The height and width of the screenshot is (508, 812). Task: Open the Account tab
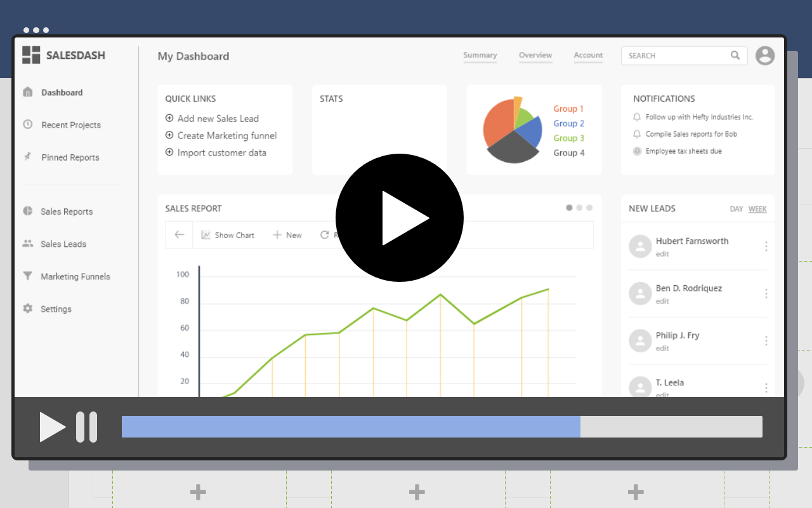click(588, 55)
